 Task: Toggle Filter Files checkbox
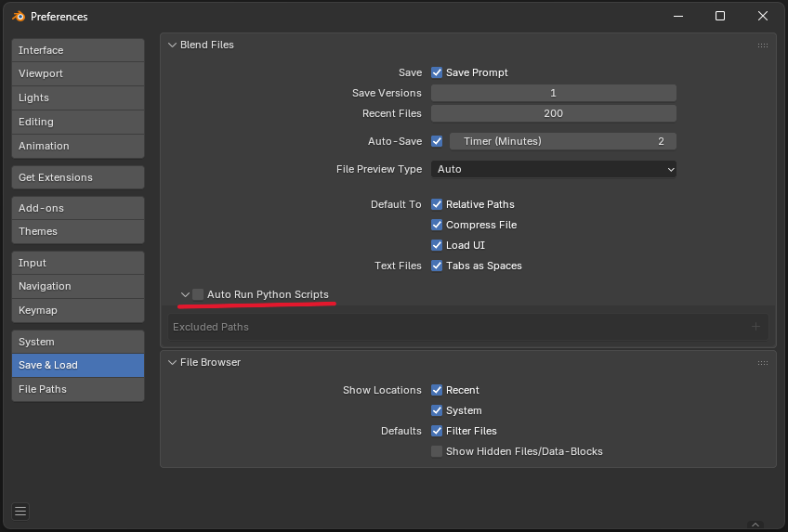(437, 431)
